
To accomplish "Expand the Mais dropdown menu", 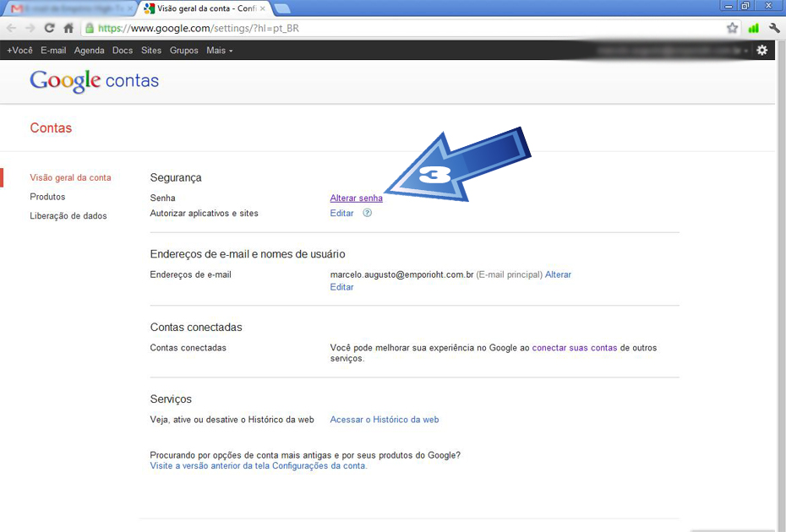I will pyautogui.click(x=220, y=50).
